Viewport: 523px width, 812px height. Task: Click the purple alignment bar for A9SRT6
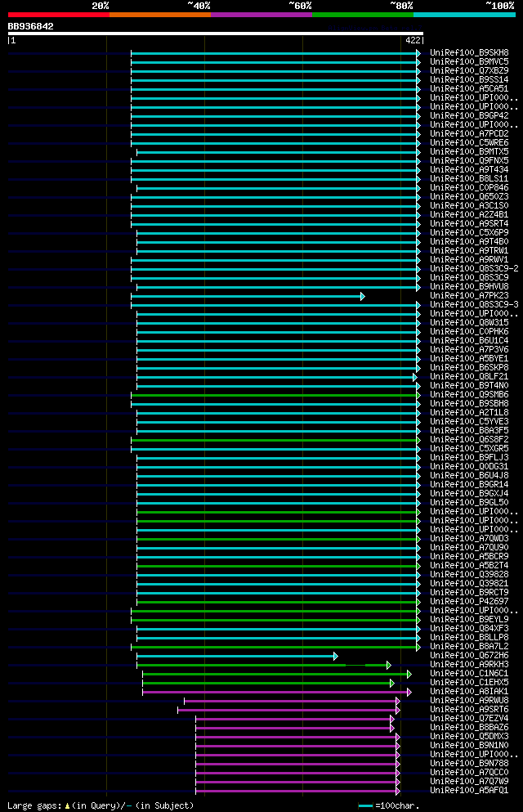(x=288, y=710)
